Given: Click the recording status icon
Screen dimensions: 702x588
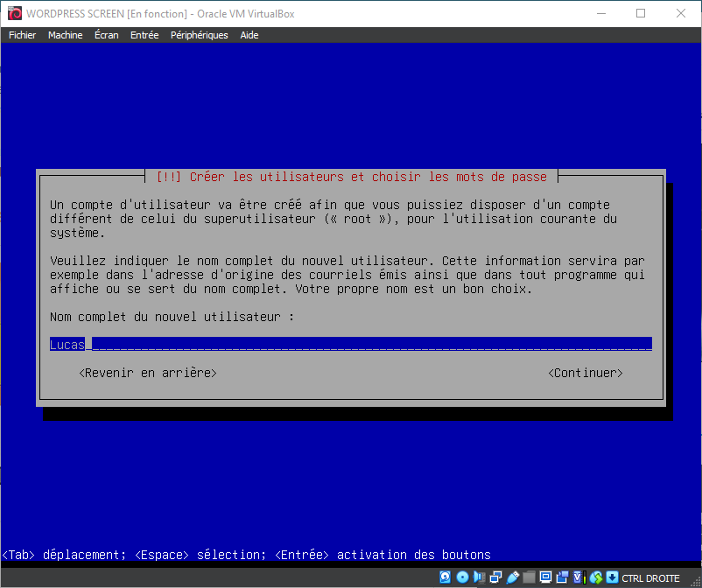Looking at the screenshot, I should point(562,577).
